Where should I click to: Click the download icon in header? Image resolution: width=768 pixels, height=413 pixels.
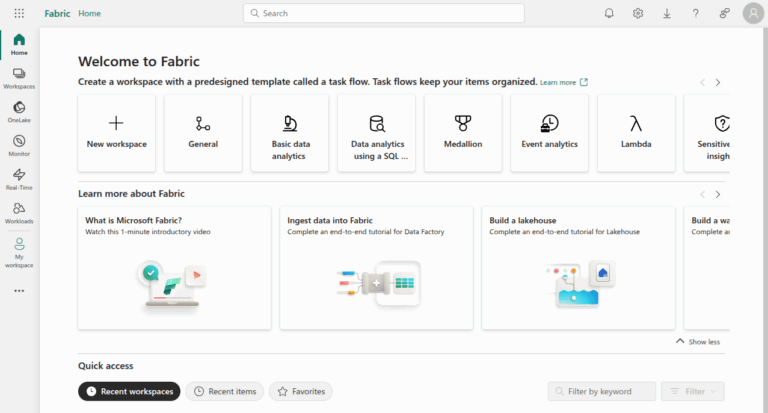coord(667,13)
